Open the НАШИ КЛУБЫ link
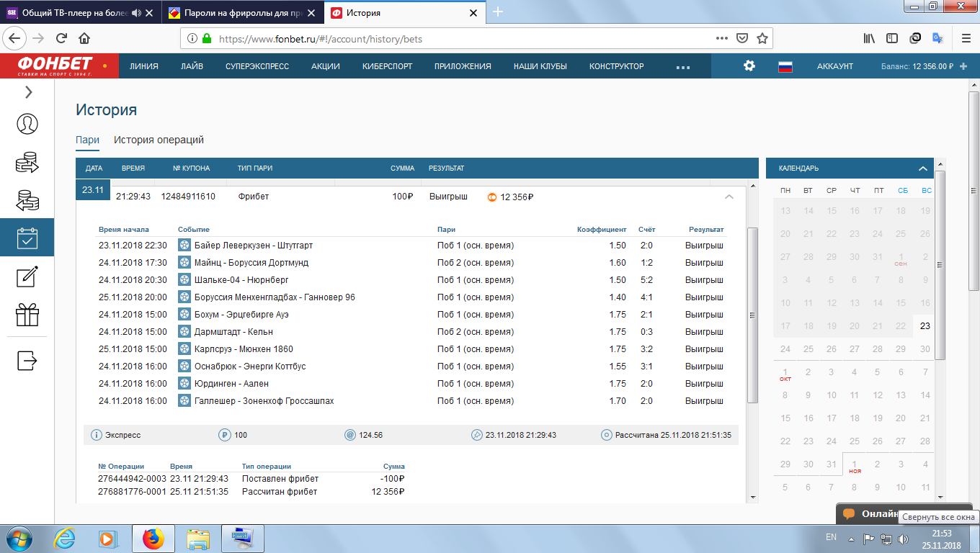The width and height of the screenshot is (980, 553). [540, 66]
